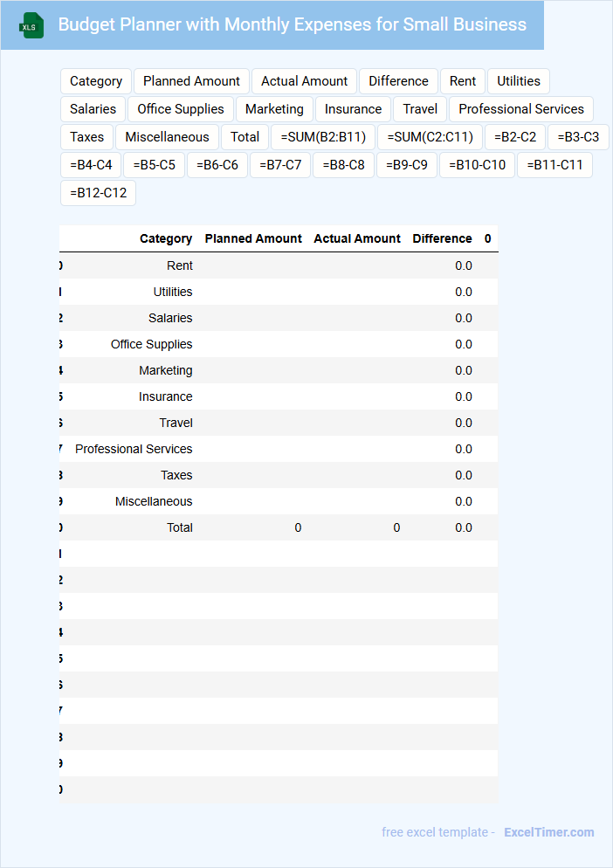This screenshot has height=868, width=613.
Task: Click the =B7-C7 formula tag
Action: pyautogui.click(x=280, y=165)
